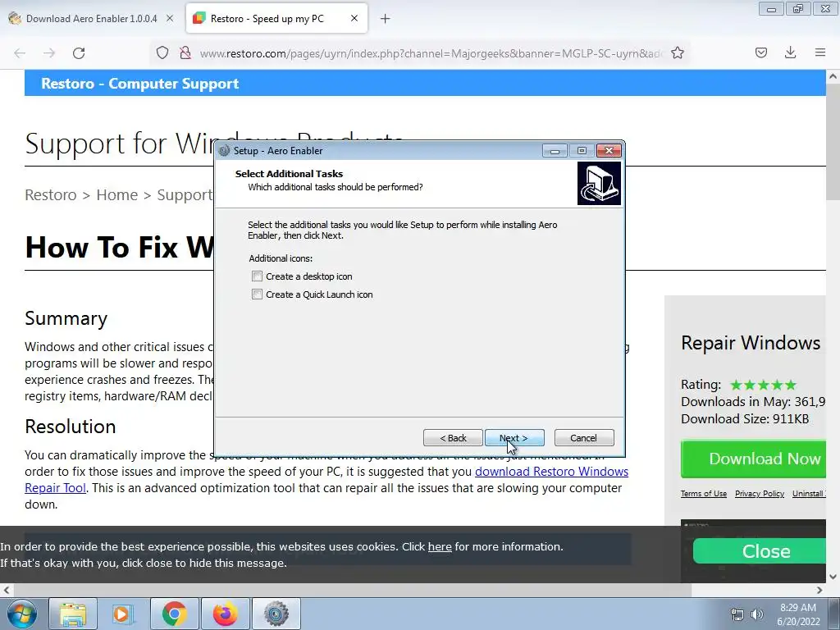Open the clock showing 8:29 AM

(798, 614)
